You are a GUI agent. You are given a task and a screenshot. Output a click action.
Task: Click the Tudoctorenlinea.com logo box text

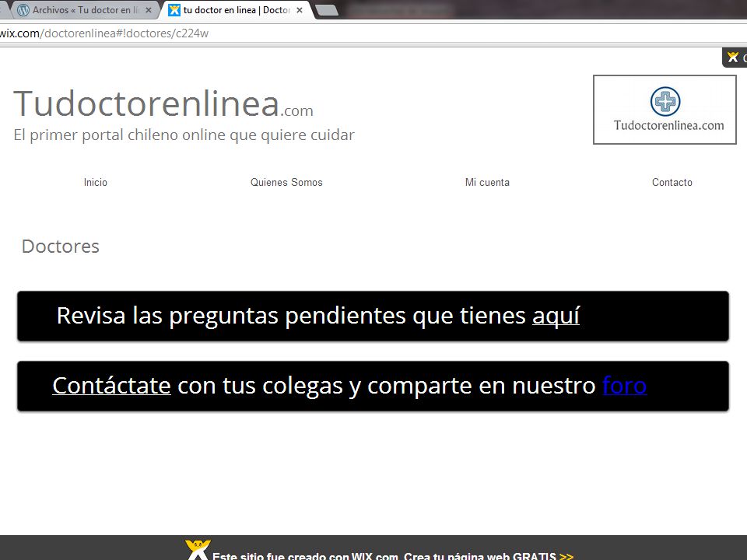coord(669,125)
